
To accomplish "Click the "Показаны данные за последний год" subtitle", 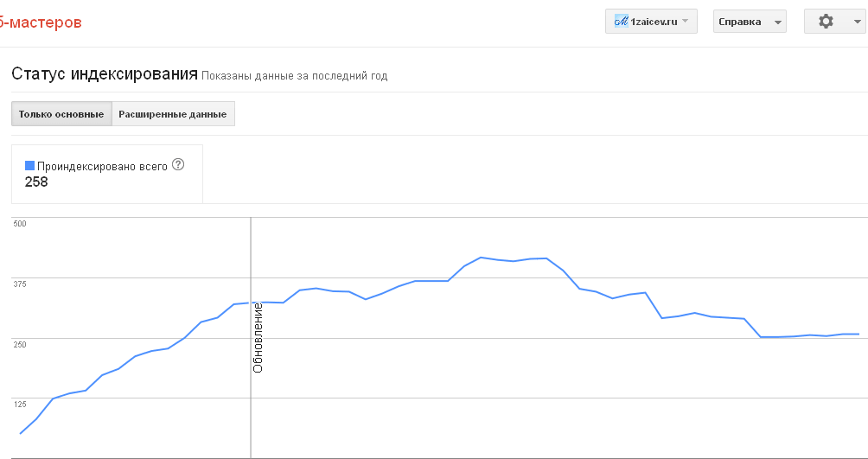I will 295,76.
